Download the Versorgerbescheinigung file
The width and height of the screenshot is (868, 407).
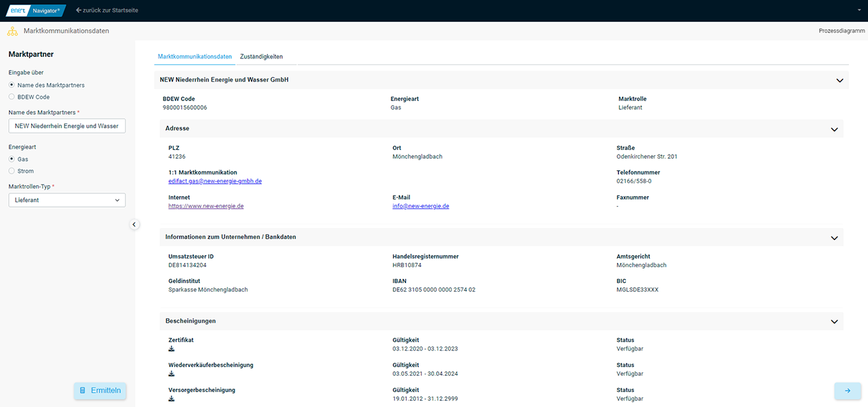(172, 399)
